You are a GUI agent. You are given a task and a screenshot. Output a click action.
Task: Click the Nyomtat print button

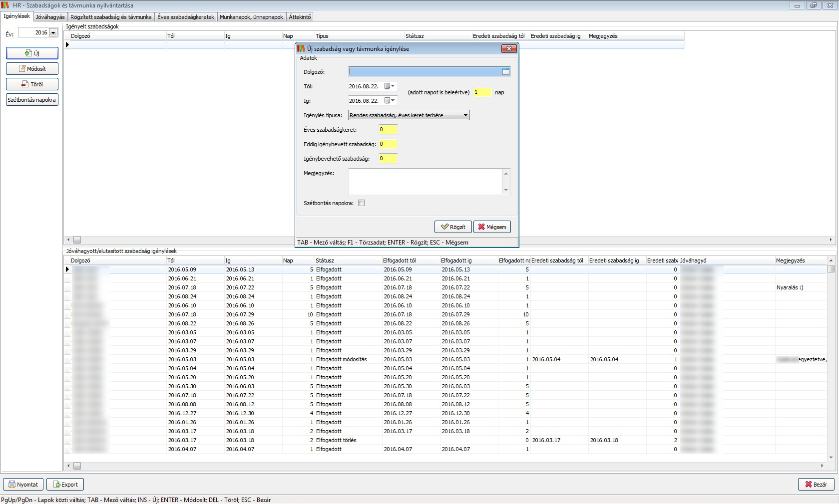[x=23, y=484]
